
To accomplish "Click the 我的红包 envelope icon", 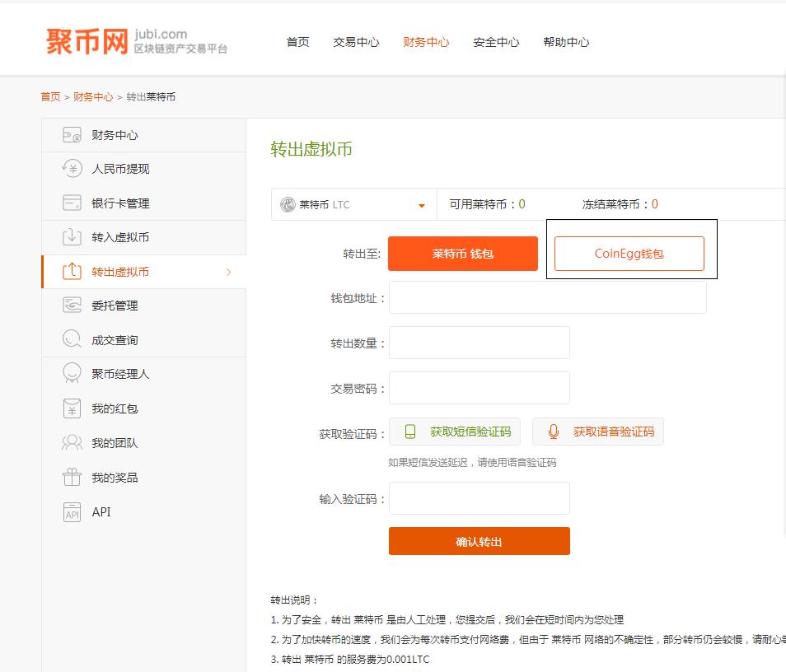I will click(x=73, y=408).
